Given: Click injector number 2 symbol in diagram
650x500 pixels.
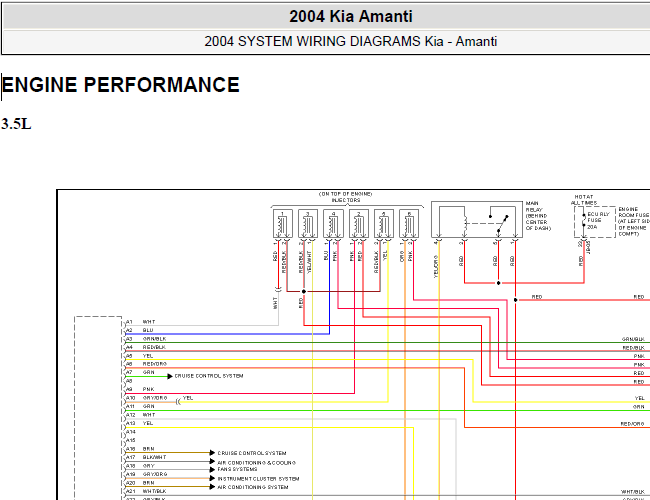Looking at the screenshot, I should tap(359, 223).
